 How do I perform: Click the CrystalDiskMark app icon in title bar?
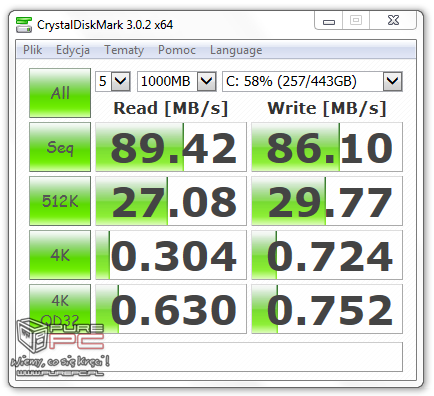(x=24, y=25)
